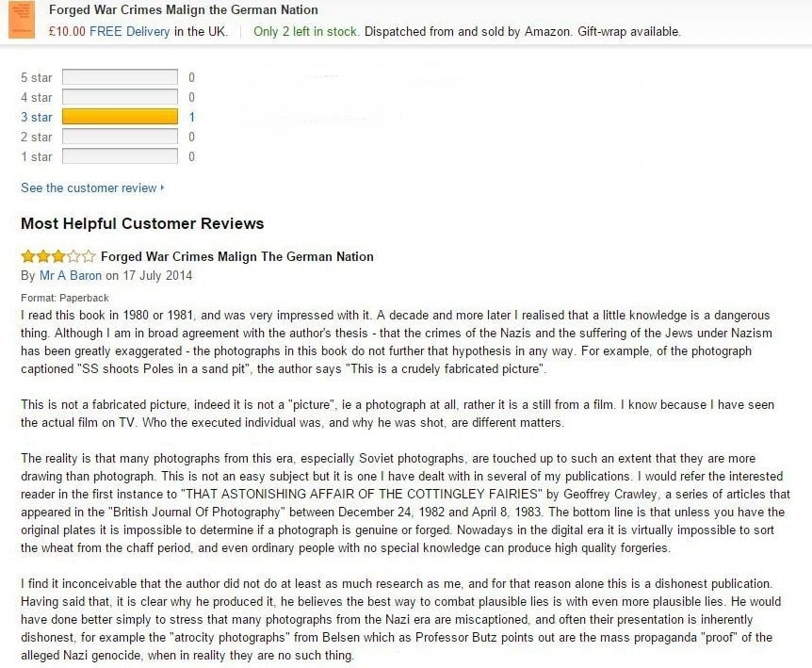
Task: Click the review count number 1
Action: 191,117
